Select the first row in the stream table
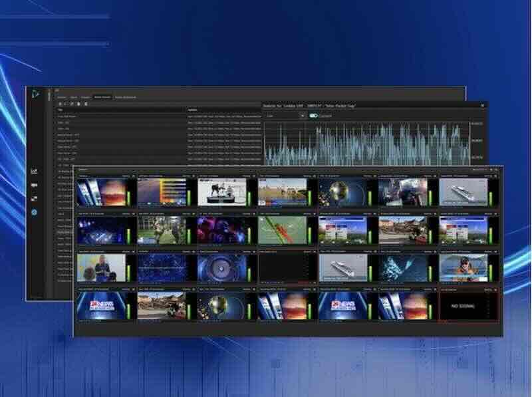This screenshot has width=532, height=397. click(120, 116)
